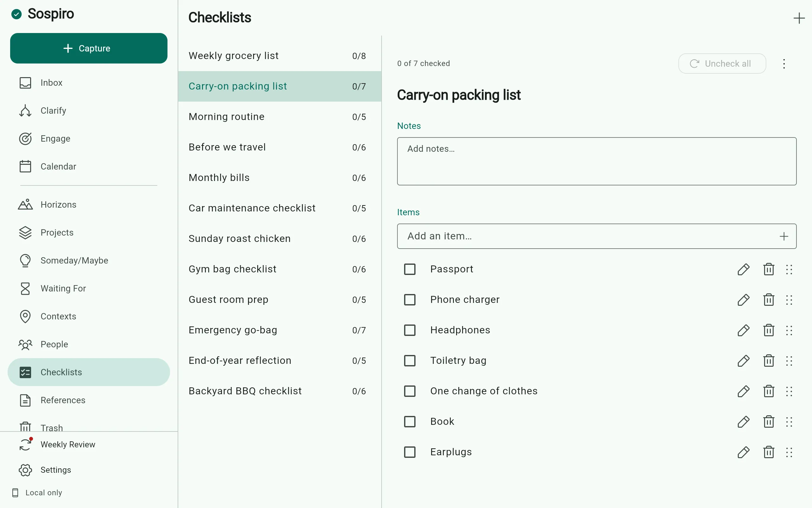The height and width of the screenshot is (508, 812).
Task: Click the Earplugs item's drag handle
Action: pyautogui.click(x=789, y=452)
